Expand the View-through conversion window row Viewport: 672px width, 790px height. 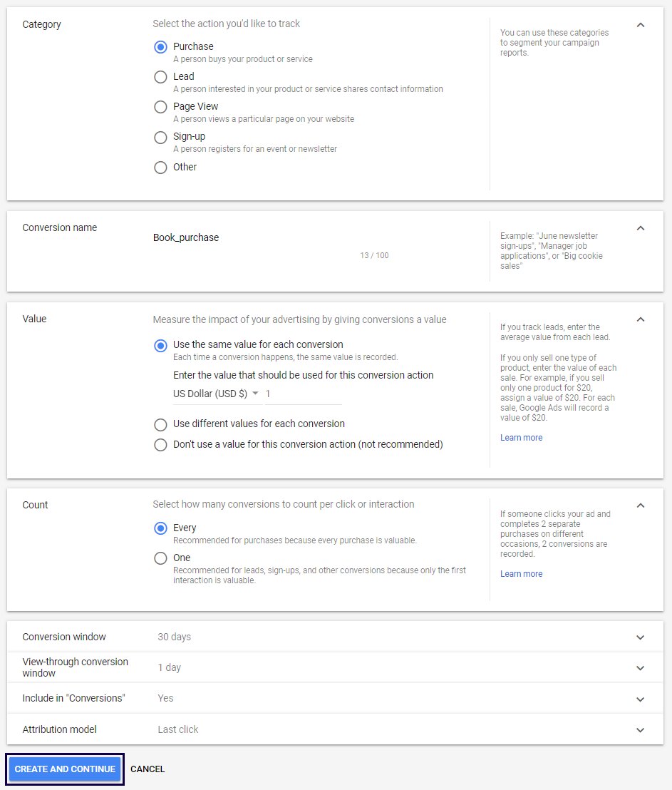coord(640,667)
